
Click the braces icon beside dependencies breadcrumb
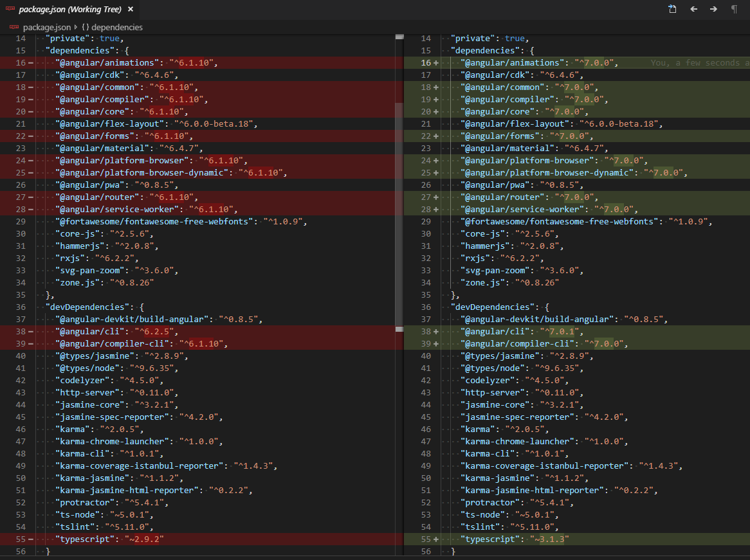tap(85, 27)
